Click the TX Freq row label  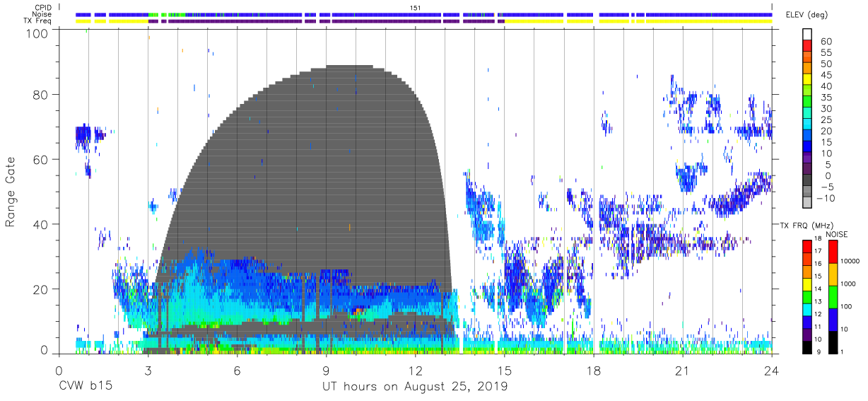(x=38, y=21)
